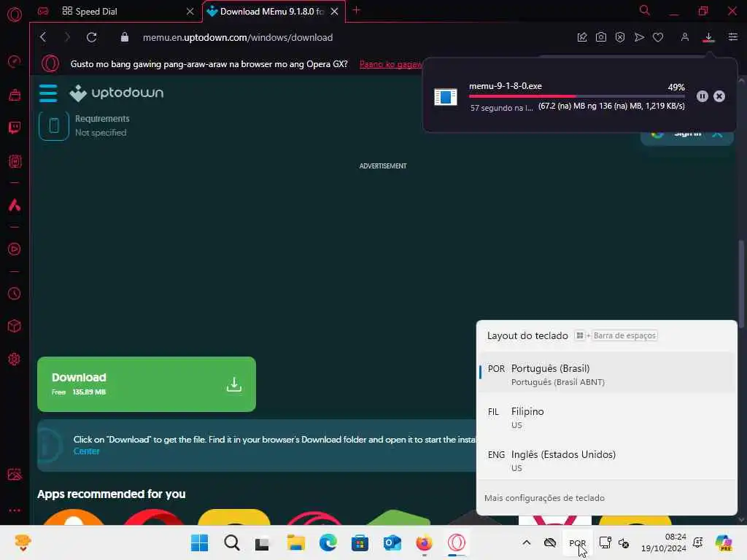Image resolution: width=747 pixels, height=560 pixels.
Task: Open the edit page note icon in the address bar
Action: click(x=581, y=37)
